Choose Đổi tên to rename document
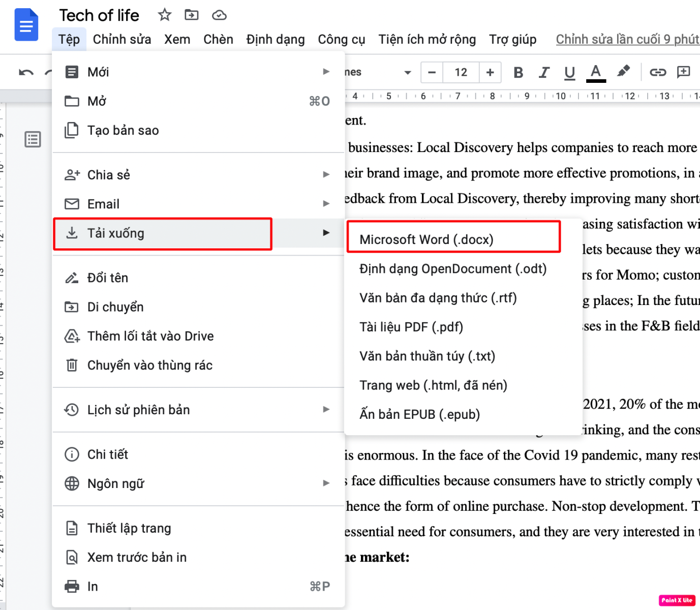700x610 pixels. [198, 278]
